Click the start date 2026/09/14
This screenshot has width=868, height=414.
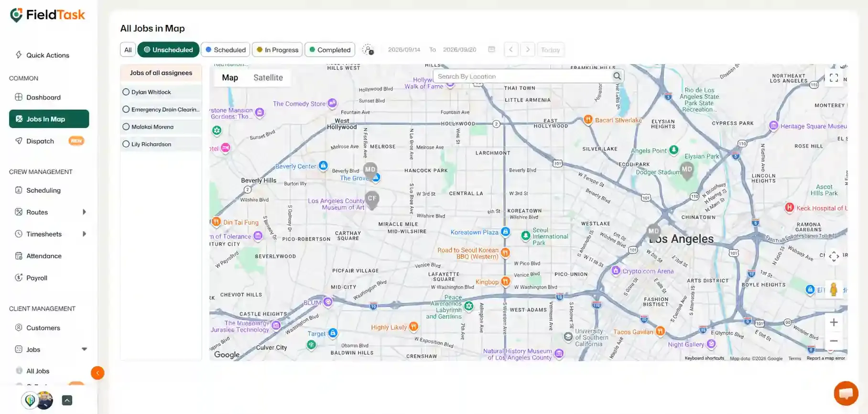pos(404,49)
